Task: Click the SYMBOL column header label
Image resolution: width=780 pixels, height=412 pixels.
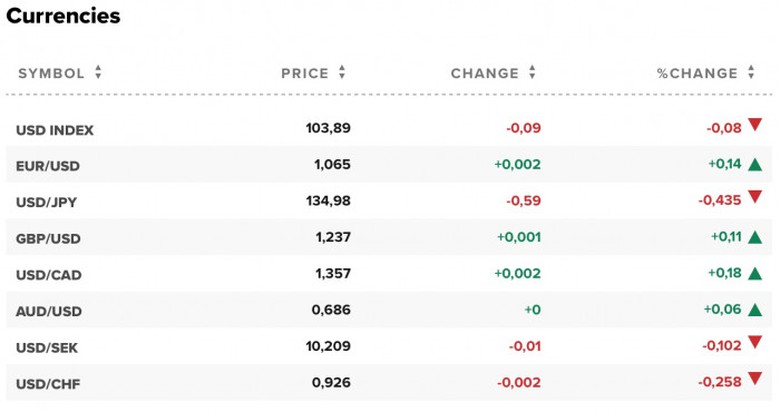Action: [51, 74]
